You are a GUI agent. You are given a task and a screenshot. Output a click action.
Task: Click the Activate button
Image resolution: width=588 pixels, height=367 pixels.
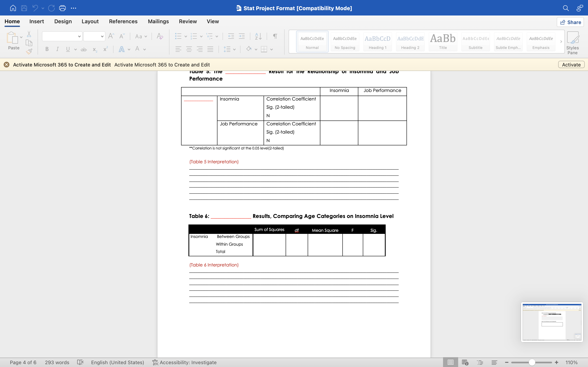(571, 65)
